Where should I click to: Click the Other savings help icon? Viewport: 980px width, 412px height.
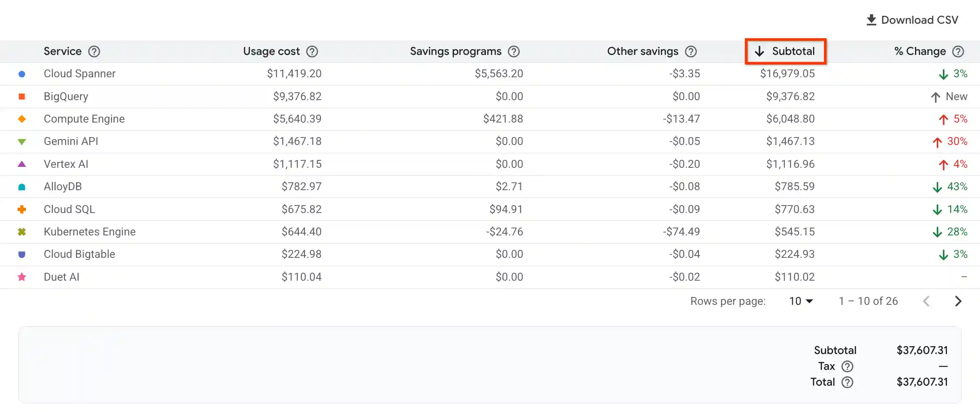point(690,51)
